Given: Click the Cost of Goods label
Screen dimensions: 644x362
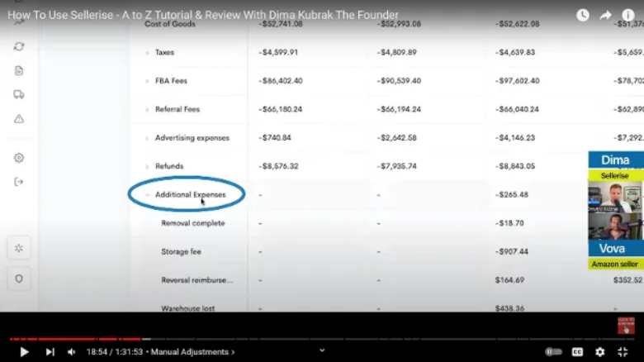Looking at the screenshot, I should tap(169, 24).
